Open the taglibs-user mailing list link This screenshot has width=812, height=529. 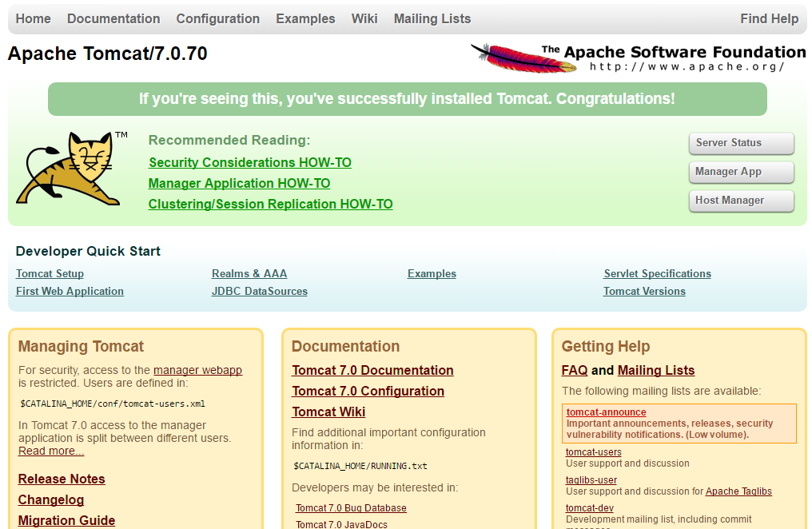[591, 479]
